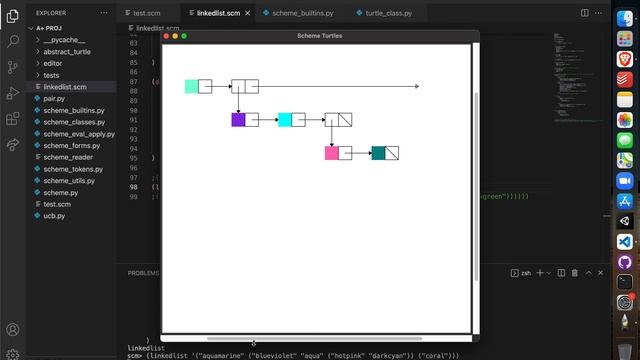Open Photos from the Dock
Image resolution: width=640 pixels, height=360 pixels.
pyautogui.click(x=624, y=120)
